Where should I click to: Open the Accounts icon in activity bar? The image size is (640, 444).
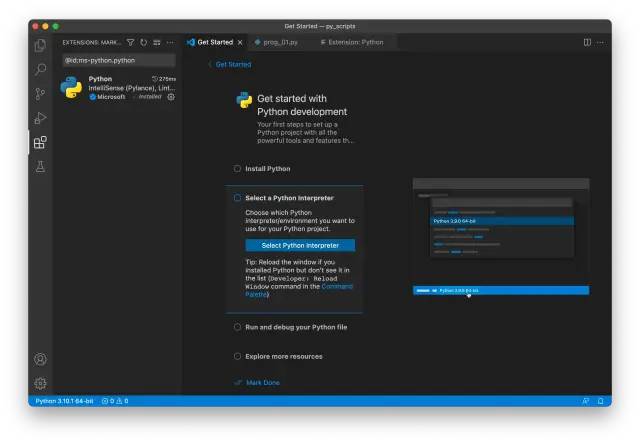[x=40, y=359]
